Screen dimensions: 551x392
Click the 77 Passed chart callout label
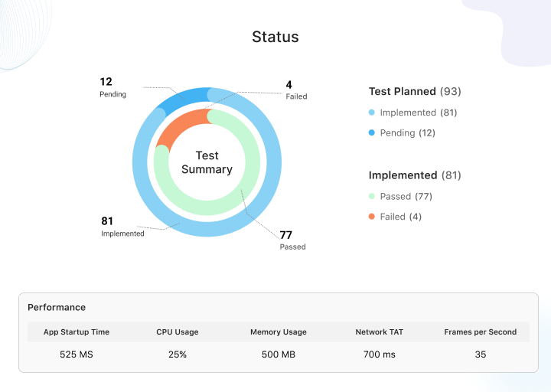point(292,240)
